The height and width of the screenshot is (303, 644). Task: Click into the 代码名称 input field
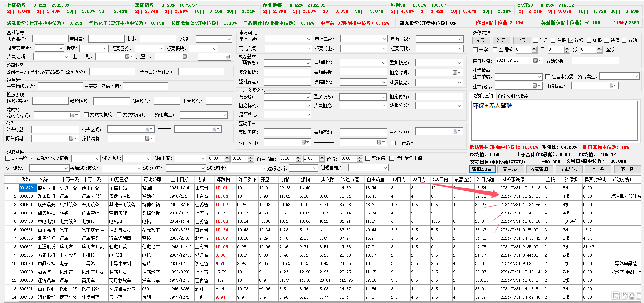[x=50, y=39]
